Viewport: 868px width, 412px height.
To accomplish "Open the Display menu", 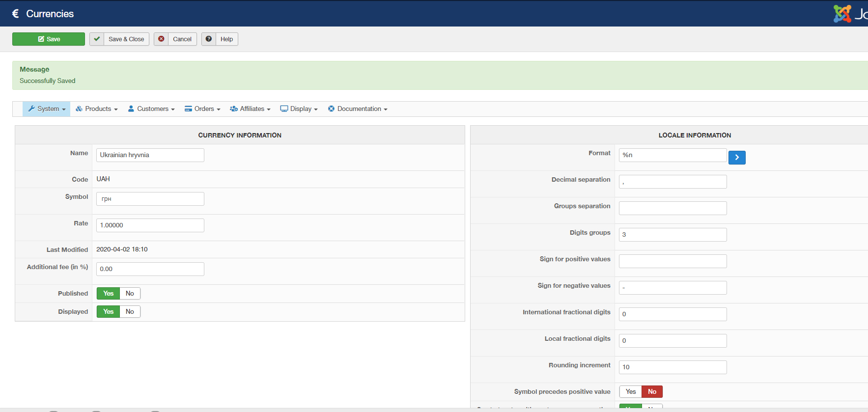I will pos(299,109).
